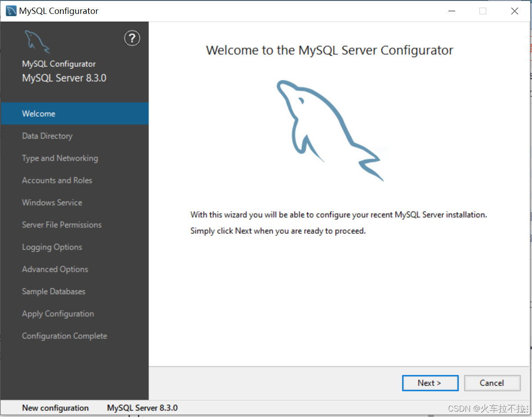Select Server File Permissions step

point(75,225)
